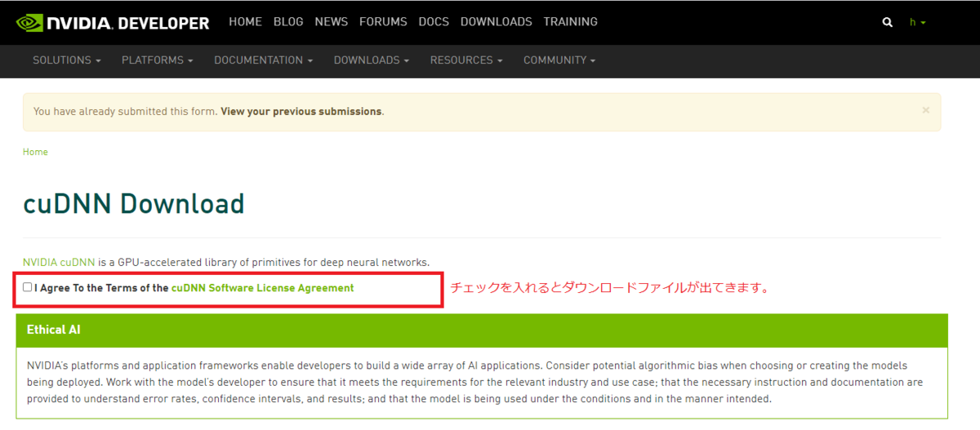Click the 'cuDNN Download' heading
The height and width of the screenshot is (430, 980).
tap(134, 203)
